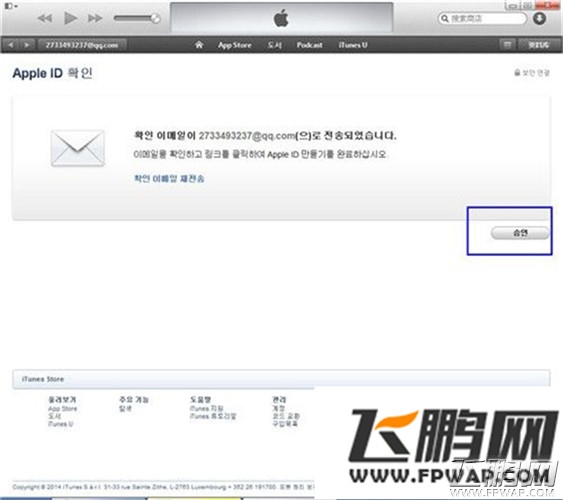Image resolution: width=563 pixels, height=500 pixels.
Task: Click the secure connection lock label
Action: click(x=532, y=73)
